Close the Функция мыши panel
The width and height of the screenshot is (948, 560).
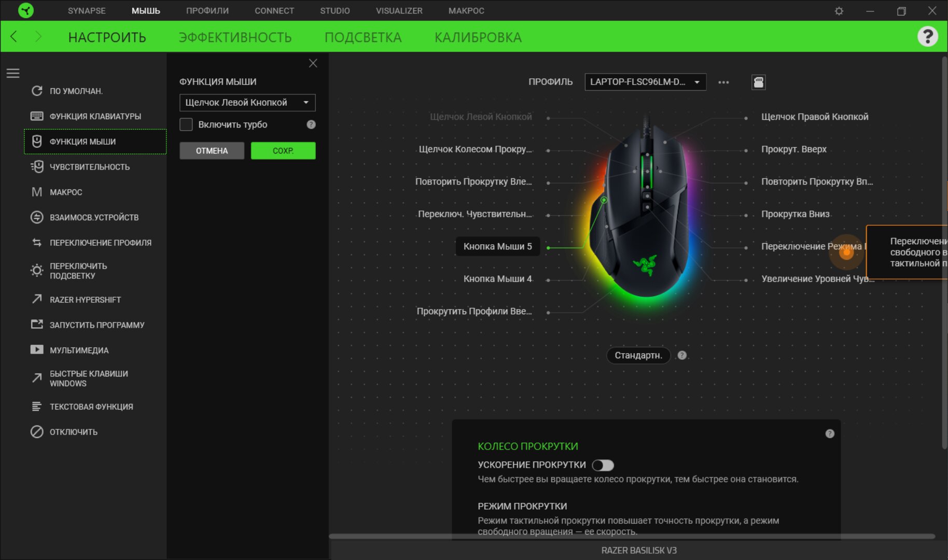pos(313,63)
